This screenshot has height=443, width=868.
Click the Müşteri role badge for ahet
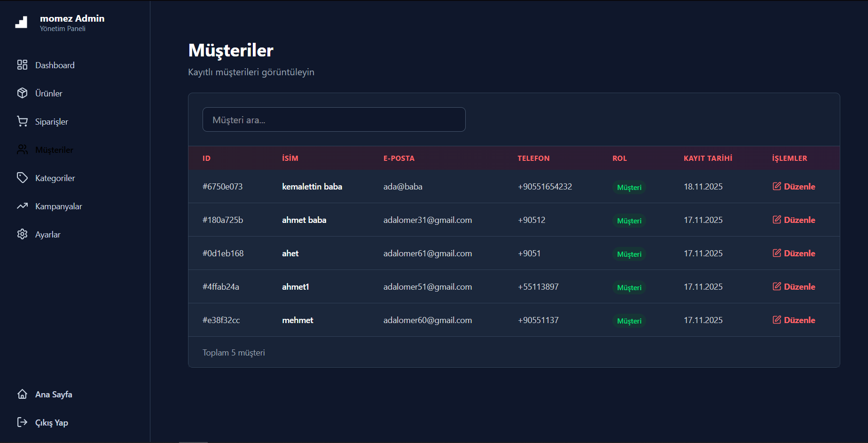tap(629, 254)
